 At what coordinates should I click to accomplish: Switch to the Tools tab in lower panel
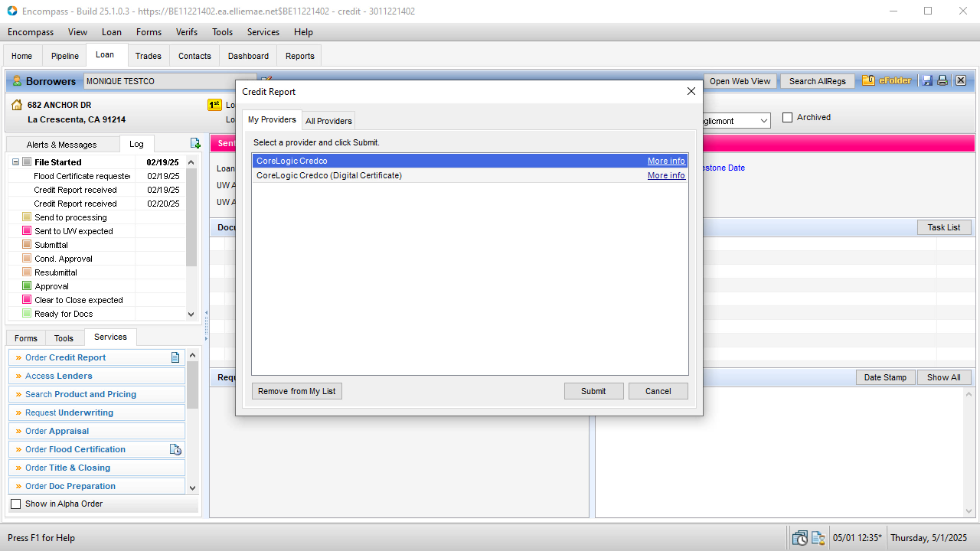point(64,338)
